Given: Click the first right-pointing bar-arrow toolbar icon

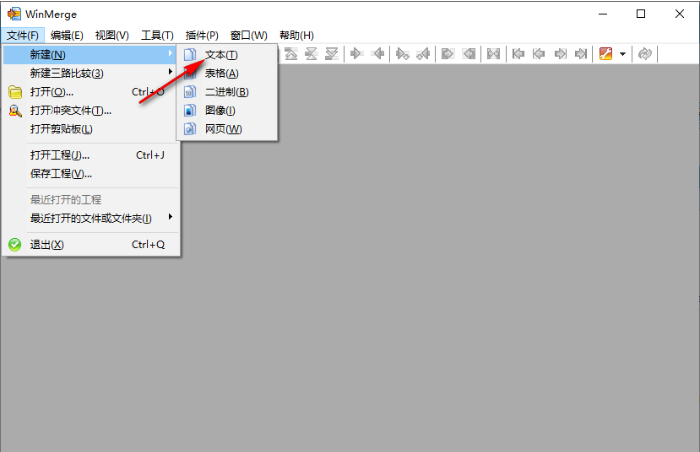Looking at the screenshot, I should pyautogui.click(x=560, y=54).
